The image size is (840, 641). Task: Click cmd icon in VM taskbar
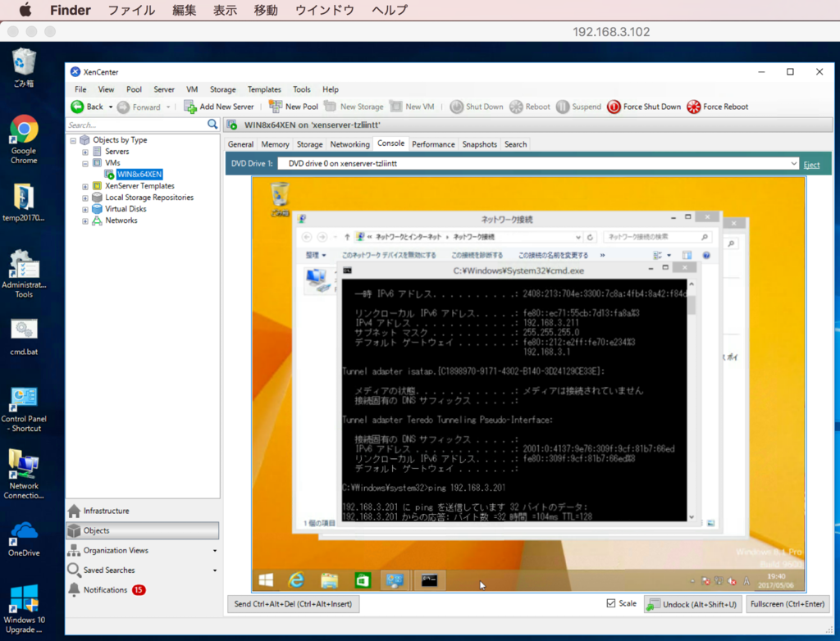pyautogui.click(x=429, y=580)
